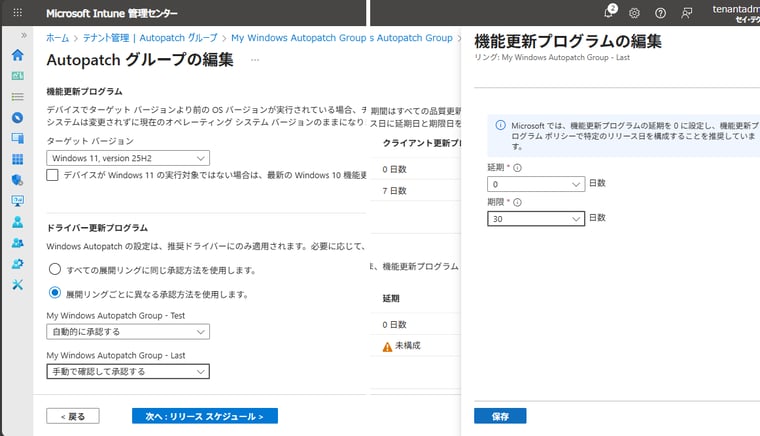Open Feedback icon in the top bar
This screenshot has width=760, height=436.
686,13
